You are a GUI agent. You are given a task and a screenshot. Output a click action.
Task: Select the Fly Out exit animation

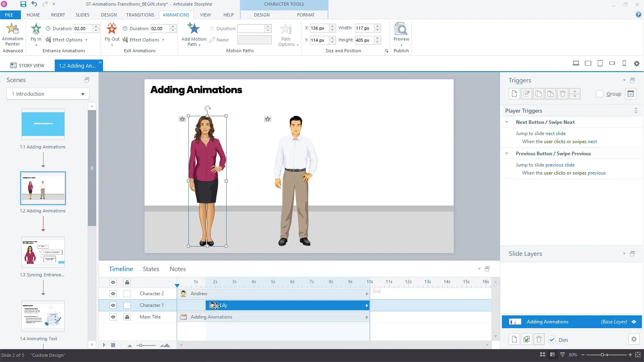(112, 29)
